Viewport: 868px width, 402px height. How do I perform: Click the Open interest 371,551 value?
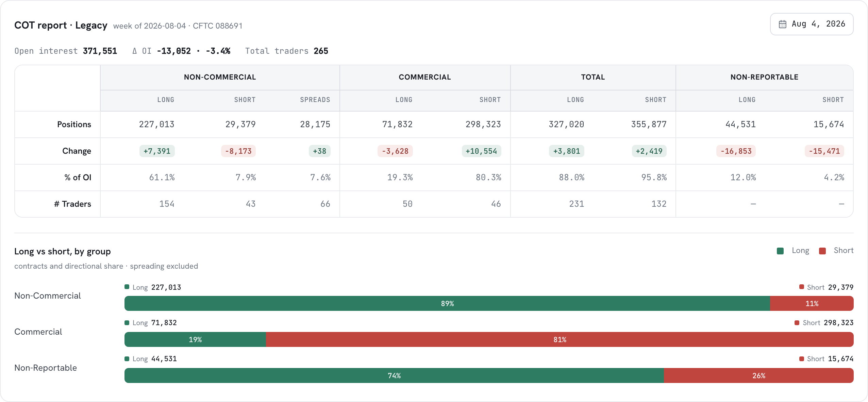(x=100, y=51)
